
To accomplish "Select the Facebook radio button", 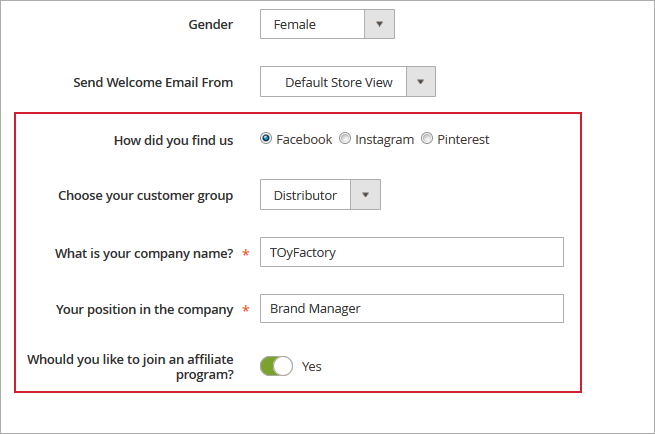I will point(266,139).
